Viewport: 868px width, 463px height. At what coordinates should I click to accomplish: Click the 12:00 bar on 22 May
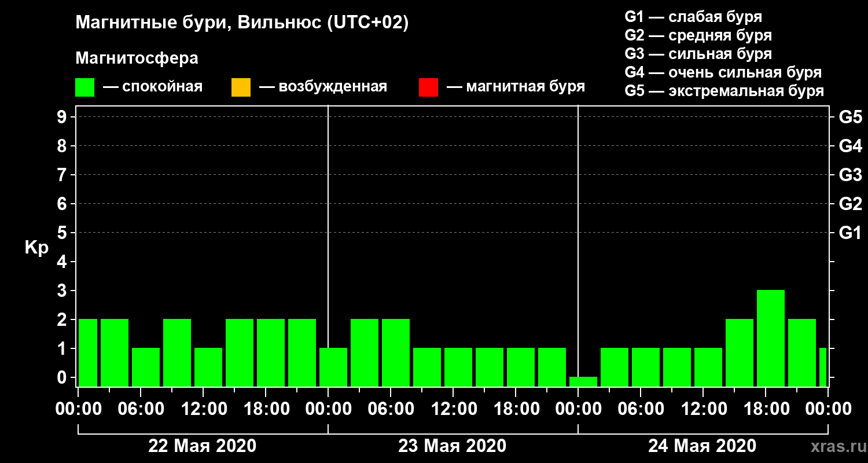click(208, 367)
